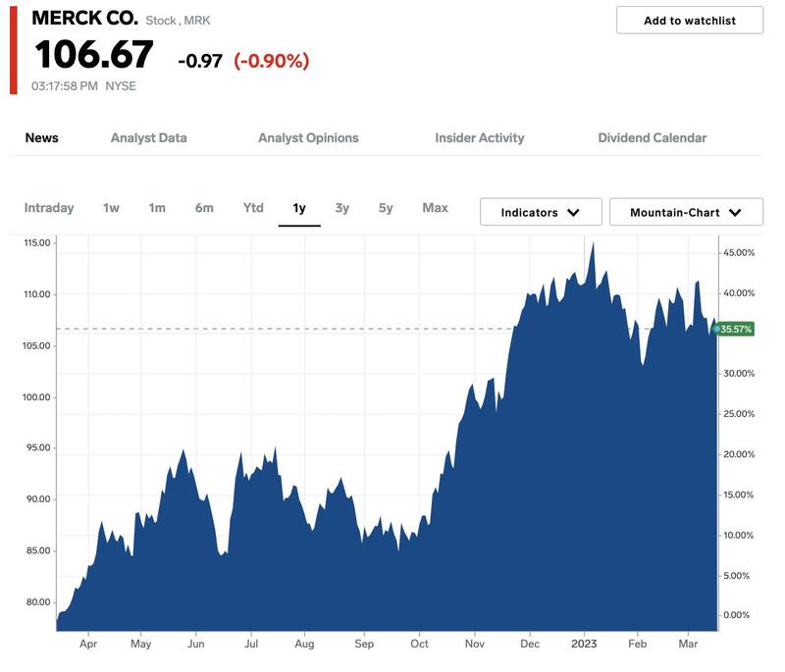This screenshot has width=785, height=672.
Task: Click the MERCK CO. stock title
Action: [84, 18]
